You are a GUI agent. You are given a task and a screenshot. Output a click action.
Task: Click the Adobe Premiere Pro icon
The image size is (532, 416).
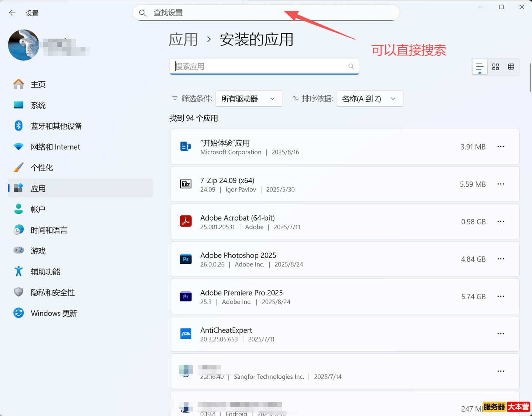click(186, 296)
